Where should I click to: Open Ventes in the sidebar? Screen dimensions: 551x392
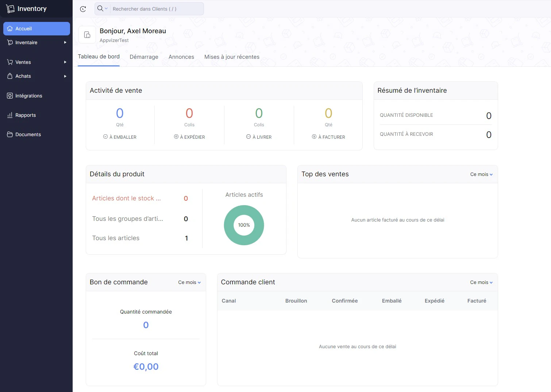point(36,62)
